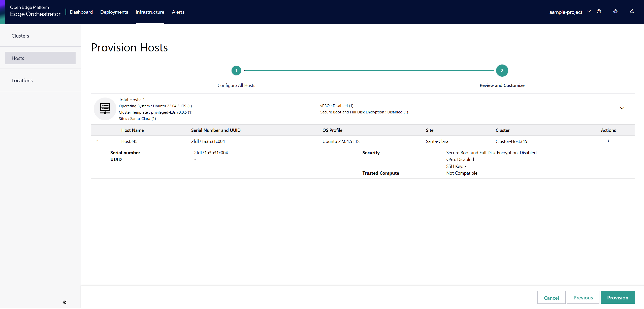Click 2fdf71a3b31c004 in the Host345 table row
Image resolution: width=644 pixels, height=309 pixels.
(208, 141)
